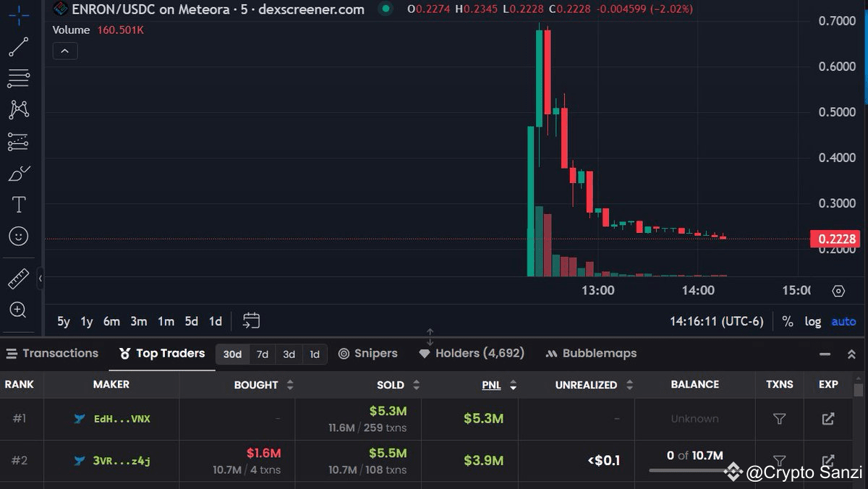Screen dimensions: 868x489
Task: Set chart range to 1m
Action: (166, 321)
